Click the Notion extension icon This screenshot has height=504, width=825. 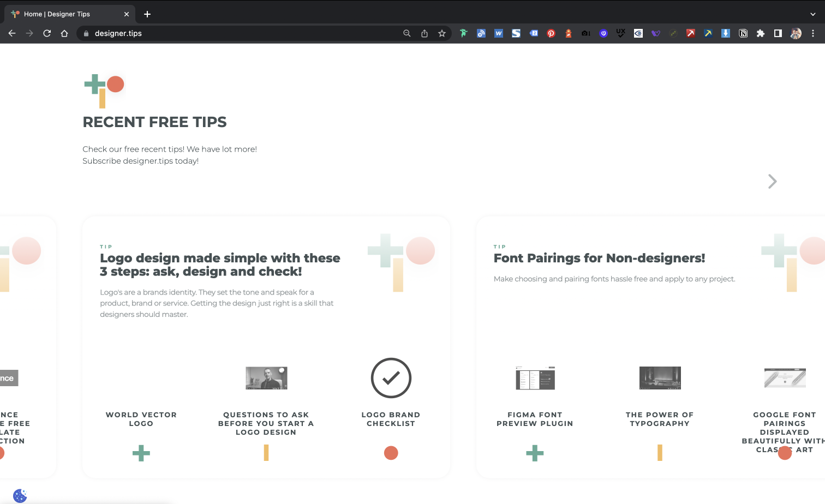(x=743, y=33)
